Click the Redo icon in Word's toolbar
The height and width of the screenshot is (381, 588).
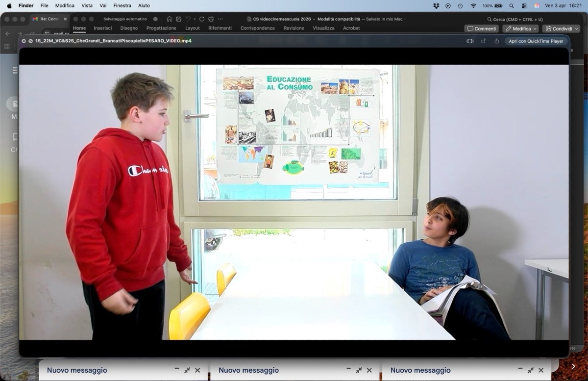click(202, 19)
